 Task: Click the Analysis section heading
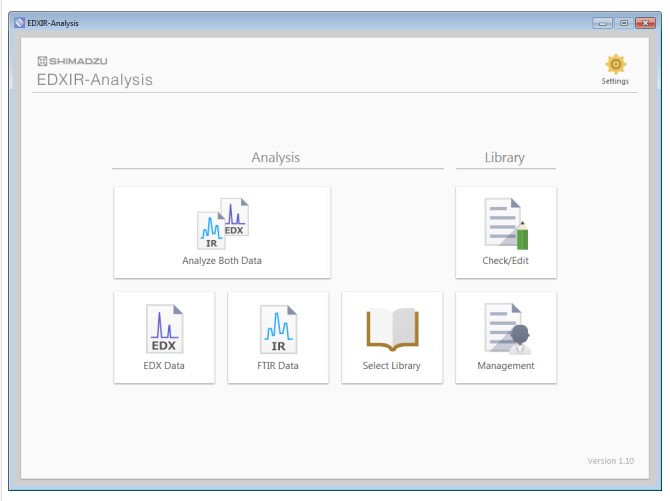coord(276,158)
